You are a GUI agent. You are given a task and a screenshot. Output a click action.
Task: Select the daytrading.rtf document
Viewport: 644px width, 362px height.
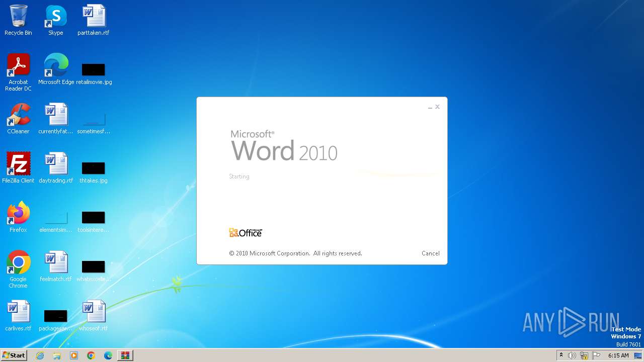click(x=56, y=168)
